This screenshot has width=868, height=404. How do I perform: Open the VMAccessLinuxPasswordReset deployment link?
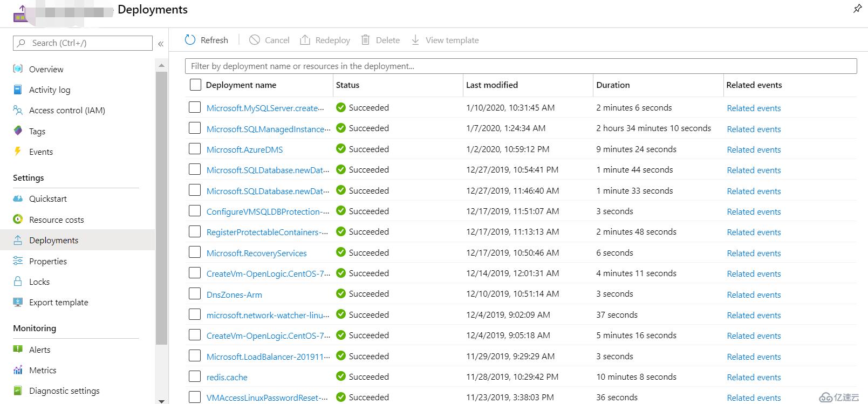[267, 398]
